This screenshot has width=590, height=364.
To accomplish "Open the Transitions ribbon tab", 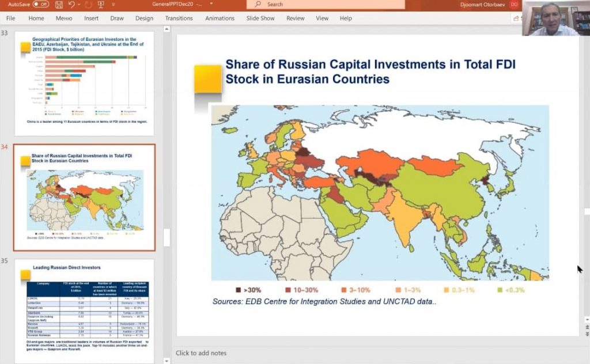I will pyautogui.click(x=179, y=18).
